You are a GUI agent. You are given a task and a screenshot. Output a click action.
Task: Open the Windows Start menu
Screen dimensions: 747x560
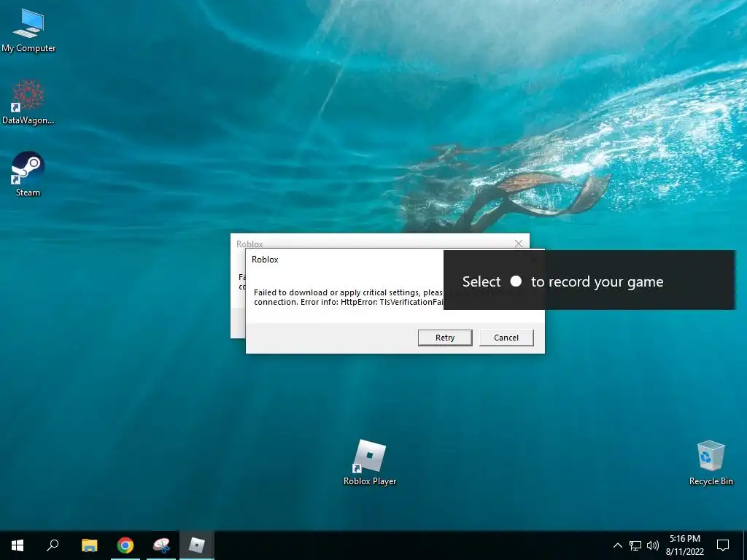[18, 545]
